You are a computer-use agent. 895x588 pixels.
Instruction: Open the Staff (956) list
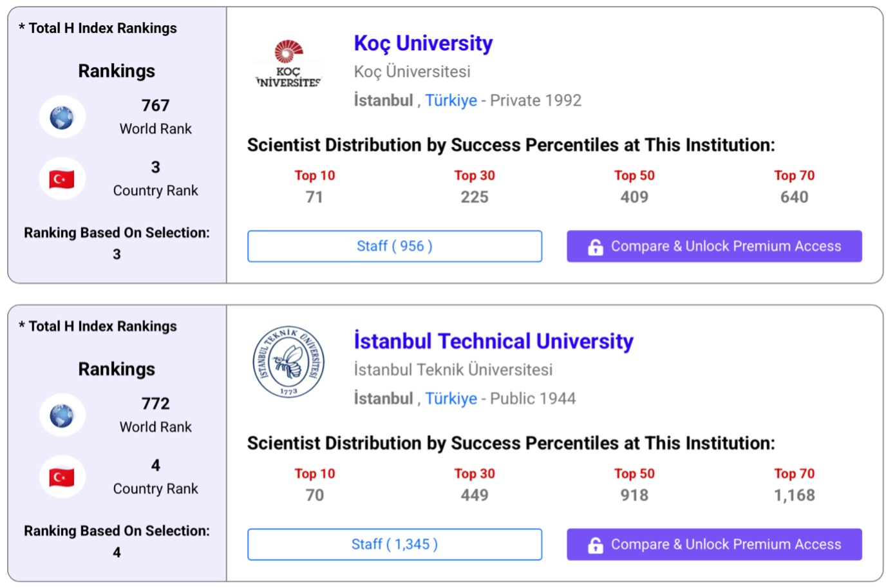pyautogui.click(x=394, y=246)
